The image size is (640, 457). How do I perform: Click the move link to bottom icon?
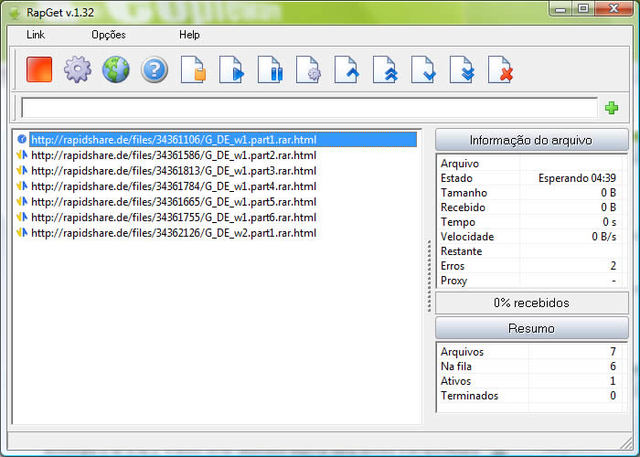(462, 70)
